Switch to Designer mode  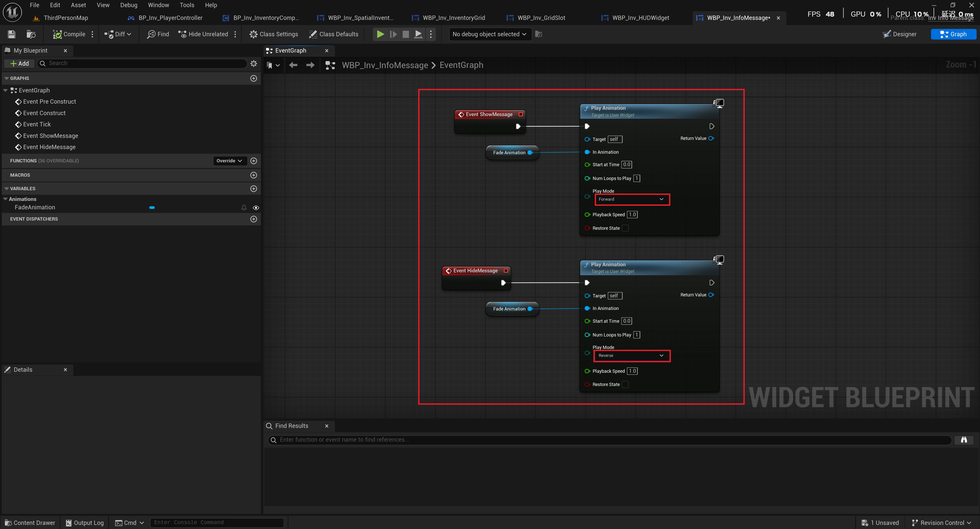[900, 34]
